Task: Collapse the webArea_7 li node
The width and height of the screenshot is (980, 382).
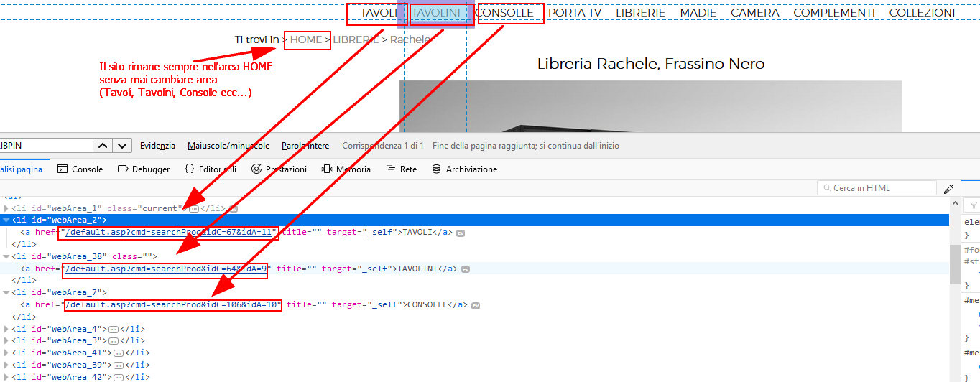Action: point(6,293)
